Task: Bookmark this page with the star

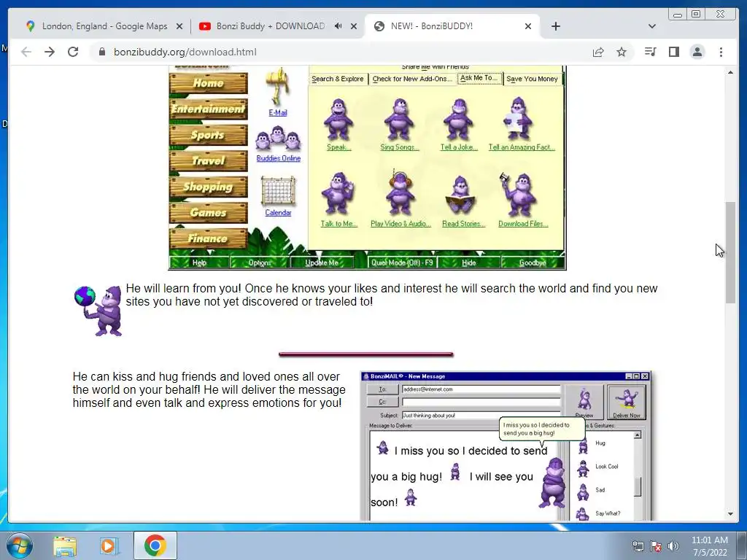Action: coord(622,52)
